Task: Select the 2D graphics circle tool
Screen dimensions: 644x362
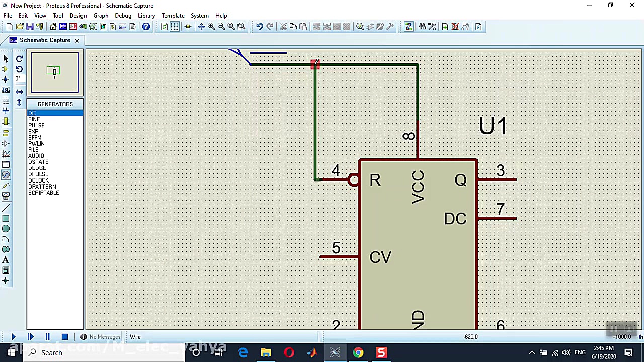Action: (6, 229)
